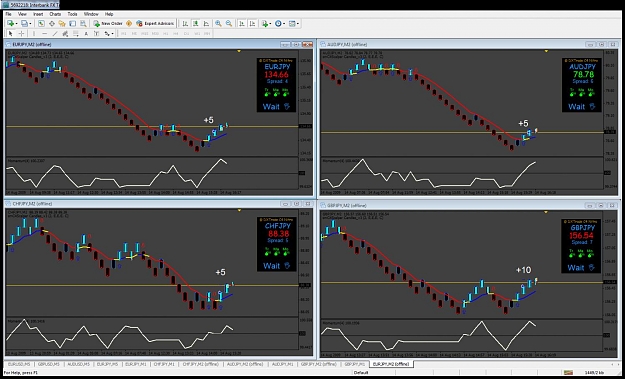625x379 pixels.
Task: Click the Default profile status bar entry
Action: click(x=360, y=373)
